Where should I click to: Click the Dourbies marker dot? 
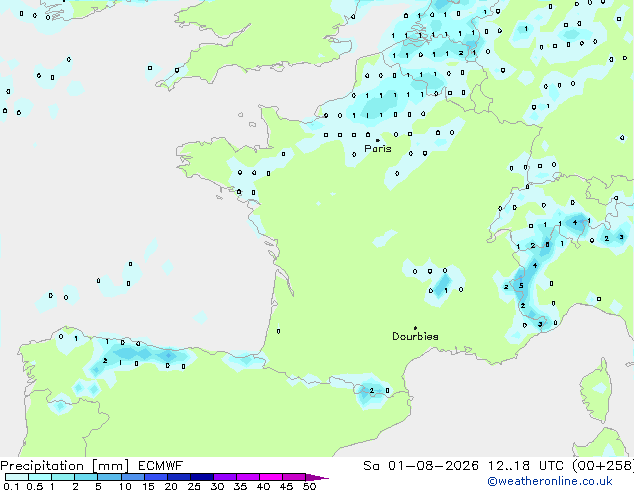(415, 328)
